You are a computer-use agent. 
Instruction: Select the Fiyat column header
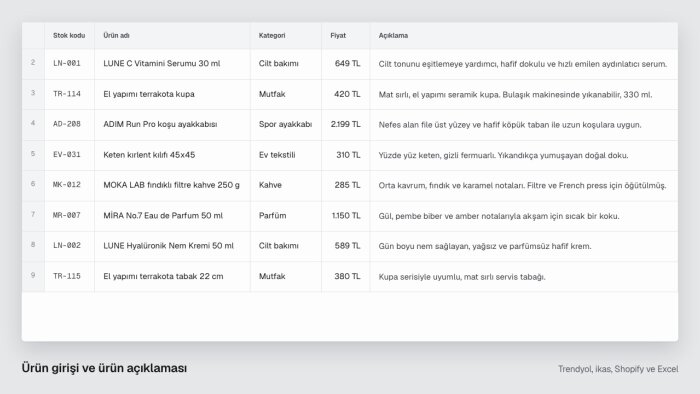pyautogui.click(x=346, y=36)
